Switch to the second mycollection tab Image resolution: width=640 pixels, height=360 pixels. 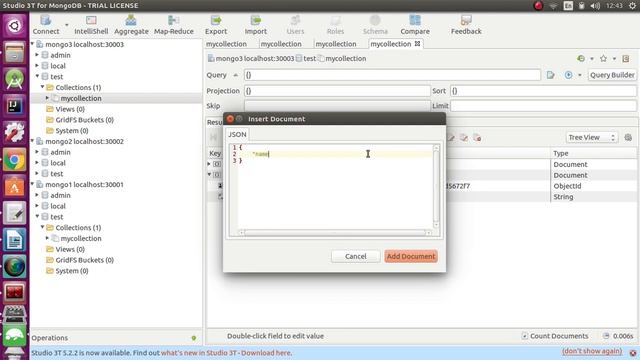point(281,44)
